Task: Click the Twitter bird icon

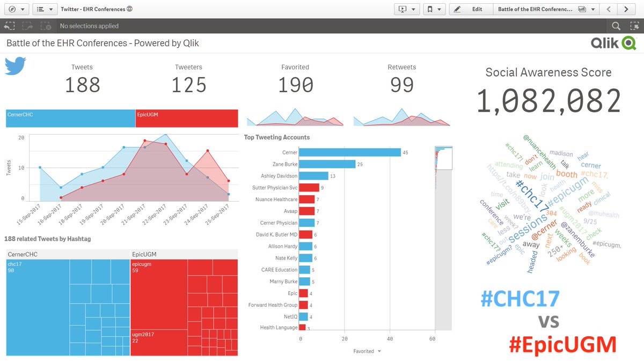Action: (x=15, y=66)
